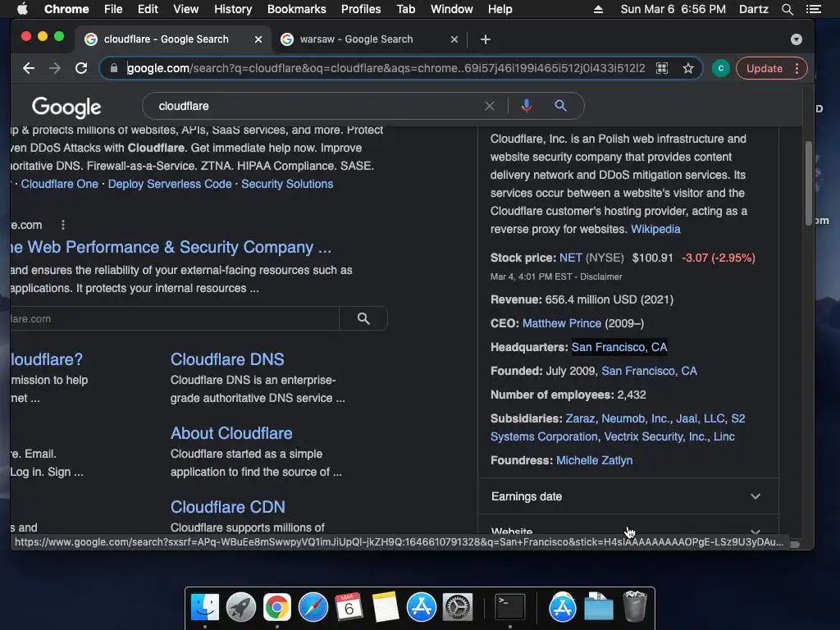Screen dimensions: 840x630
Task: Open Safari from the Dock
Action: point(313,608)
